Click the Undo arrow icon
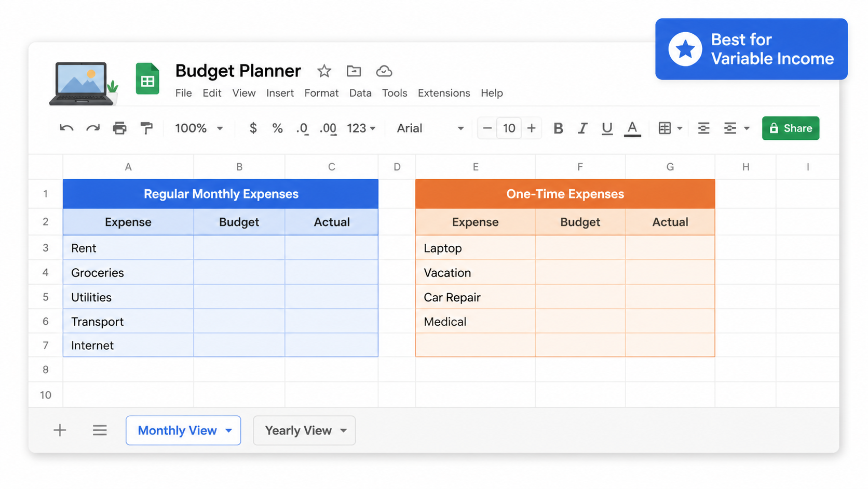The image size is (868, 489). point(66,128)
